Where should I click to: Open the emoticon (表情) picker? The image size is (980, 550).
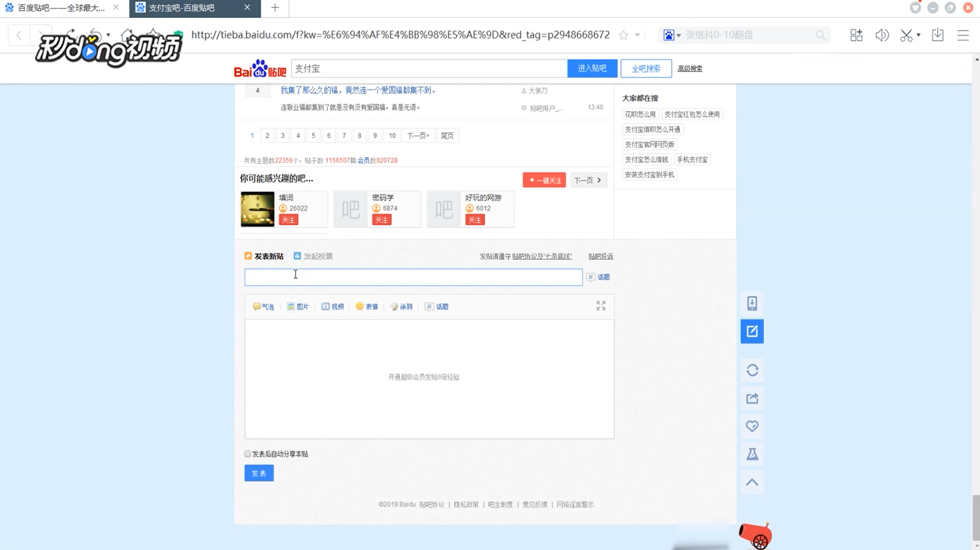point(367,307)
